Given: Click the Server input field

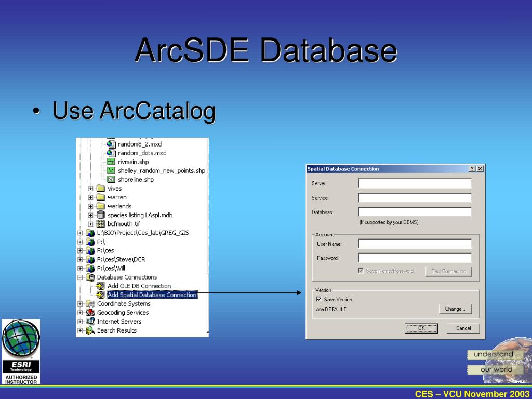Looking at the screenshot, I should [415, 183].
